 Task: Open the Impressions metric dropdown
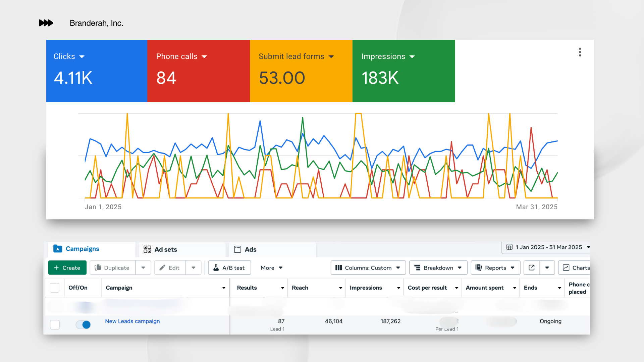pos(412,57)
